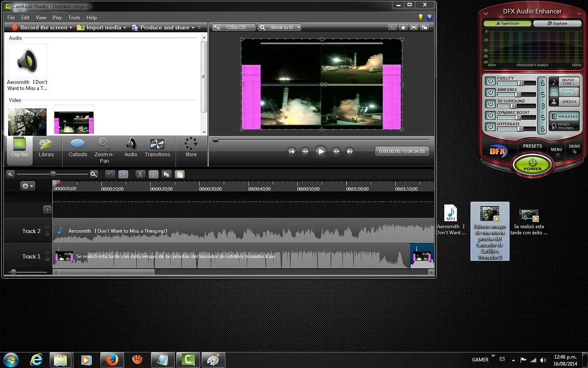Viewport: 588px width, 368px height.
Task: Click the Paste icon on the timeline toolbar
Action: coord(180,175)
